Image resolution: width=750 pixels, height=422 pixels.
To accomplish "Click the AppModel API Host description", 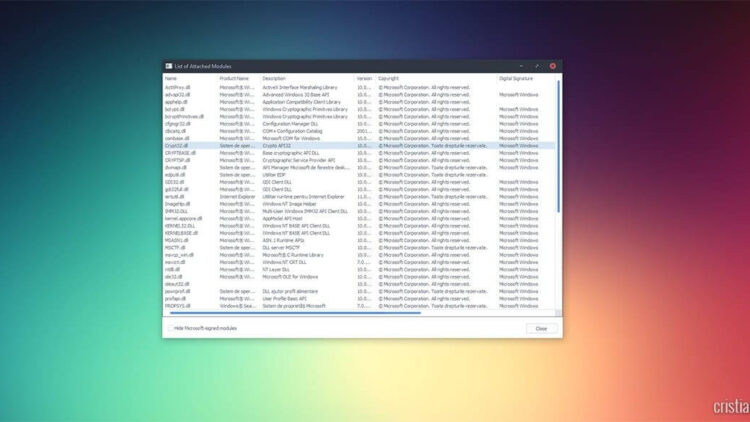I will point(282,219).
